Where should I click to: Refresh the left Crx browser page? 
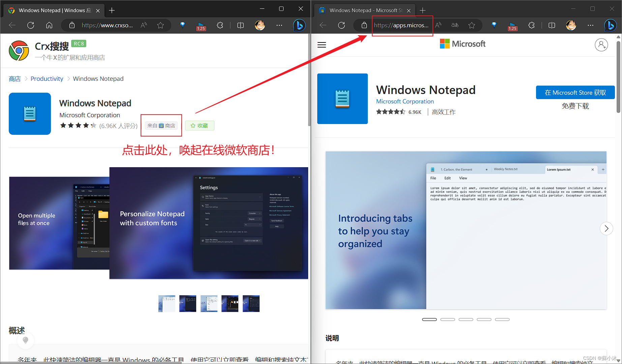[31, 25]
